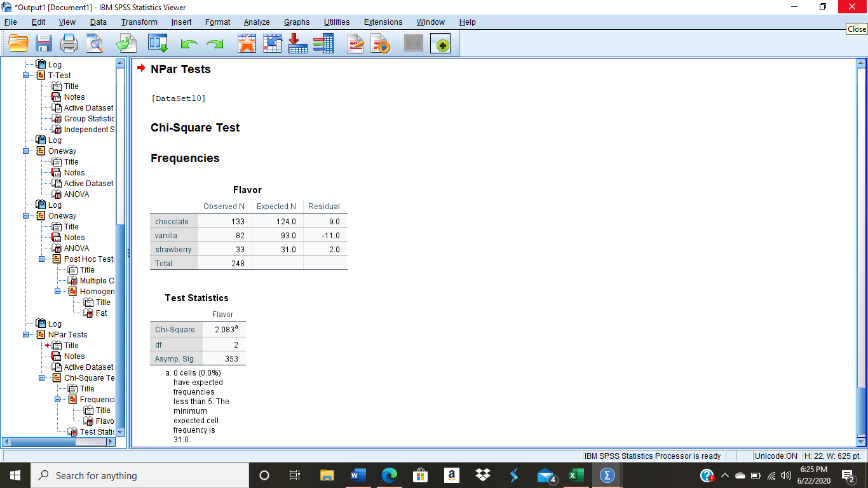868x488 pixels.
Task: Undo the last action via the toolbar
Action: coord(189,43)
